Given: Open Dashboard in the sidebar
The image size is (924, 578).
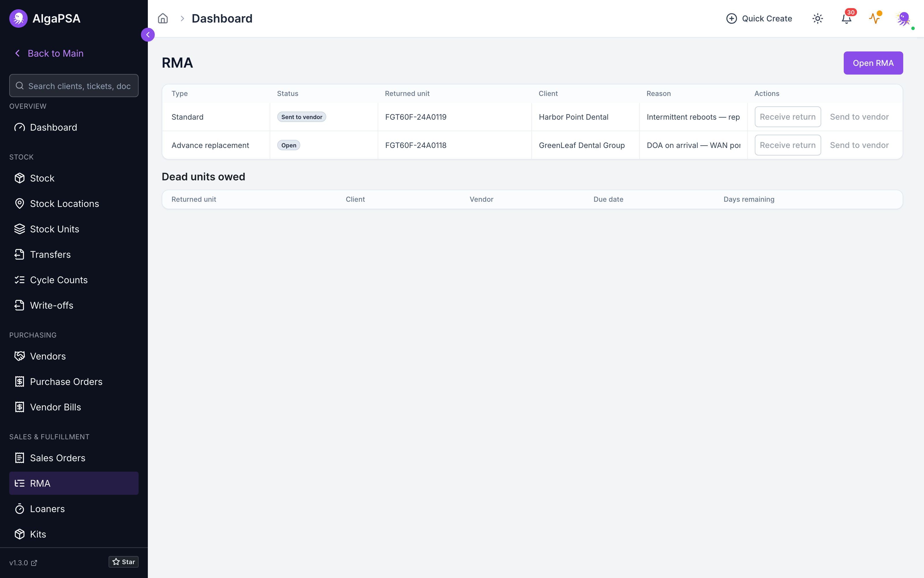Looking at the screenshot, I should click(x=74, y=127).
